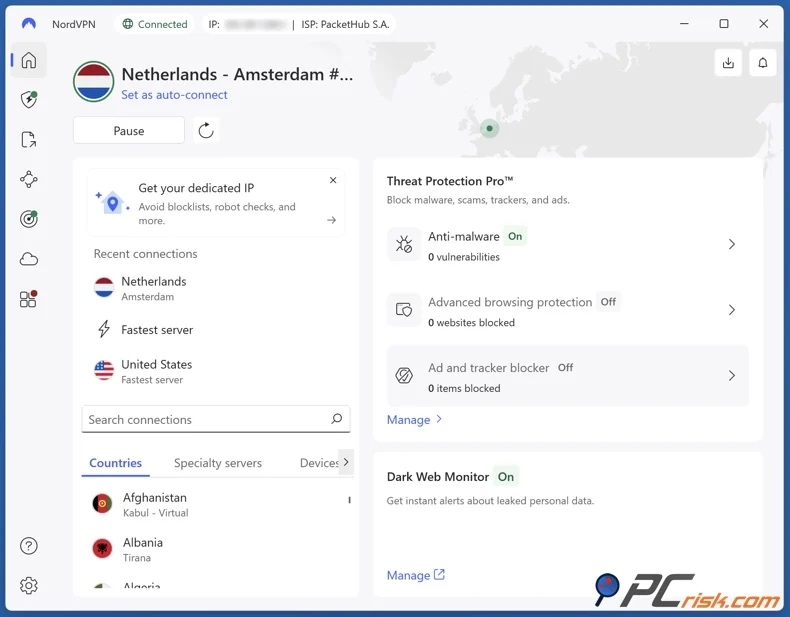Click Advanced browsing protection Off badge
This screenshot has height=617, width=790.
pyautogui.click(x=608, y=302)
